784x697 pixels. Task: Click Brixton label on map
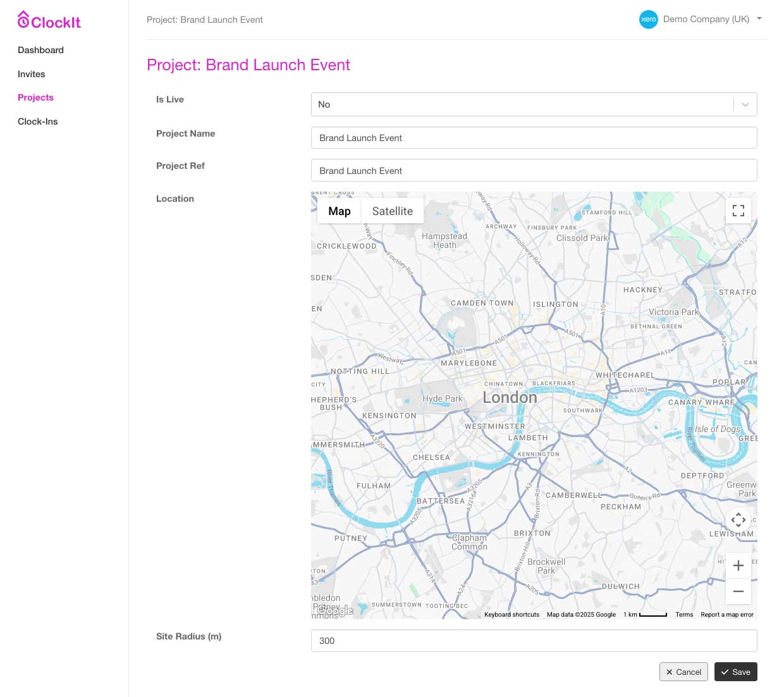pyautogui.click(x=532, y=533)
